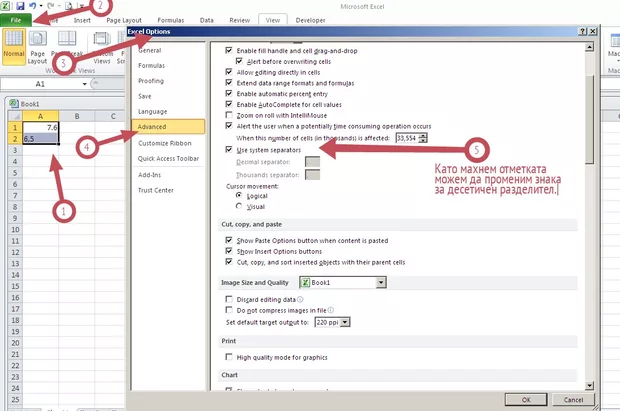The width and height of the screenshot is (620, 411).
Task: Select the General options category
Action: point(150,50)
